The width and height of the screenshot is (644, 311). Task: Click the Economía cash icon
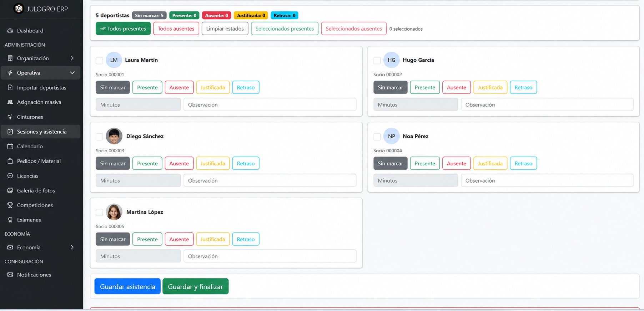10,247
